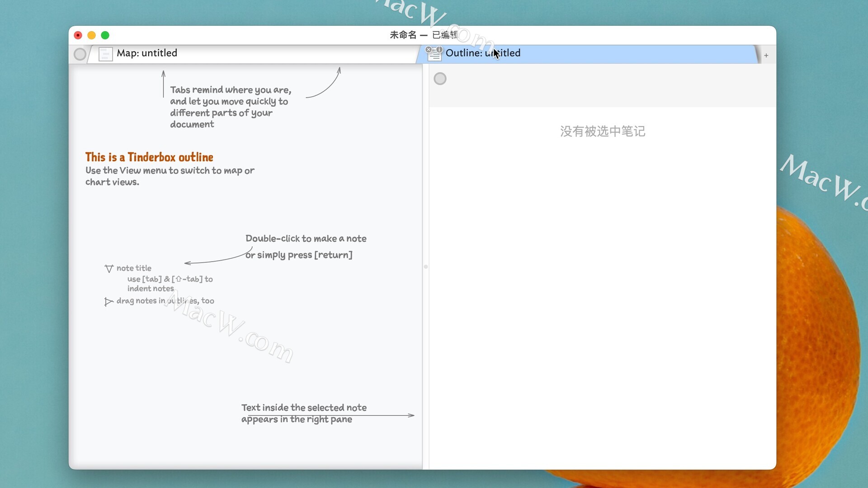Screen dimensions: 868x488
Task: Click the 'Text inside the selected note' text
Action: tap(304, 413)
